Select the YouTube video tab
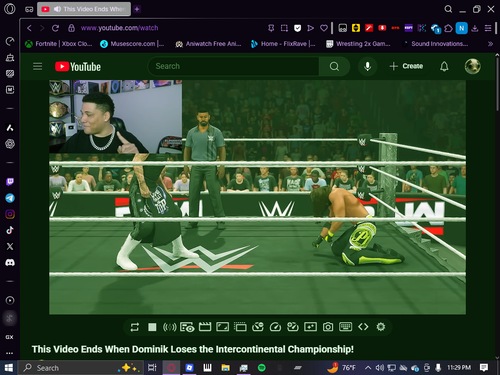 84,9
